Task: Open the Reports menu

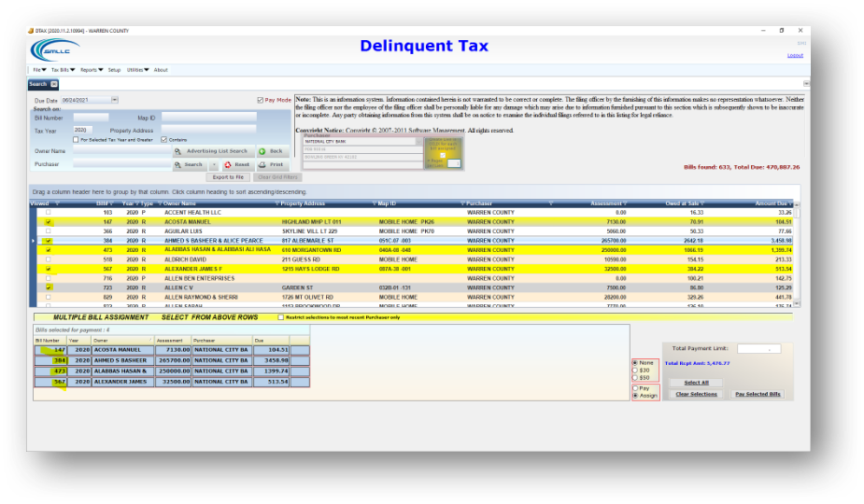Action: tap(91, 70)
